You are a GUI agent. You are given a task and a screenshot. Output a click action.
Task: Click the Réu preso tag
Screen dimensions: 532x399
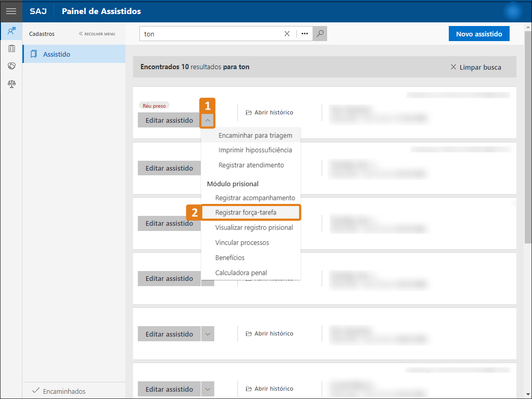154,106
